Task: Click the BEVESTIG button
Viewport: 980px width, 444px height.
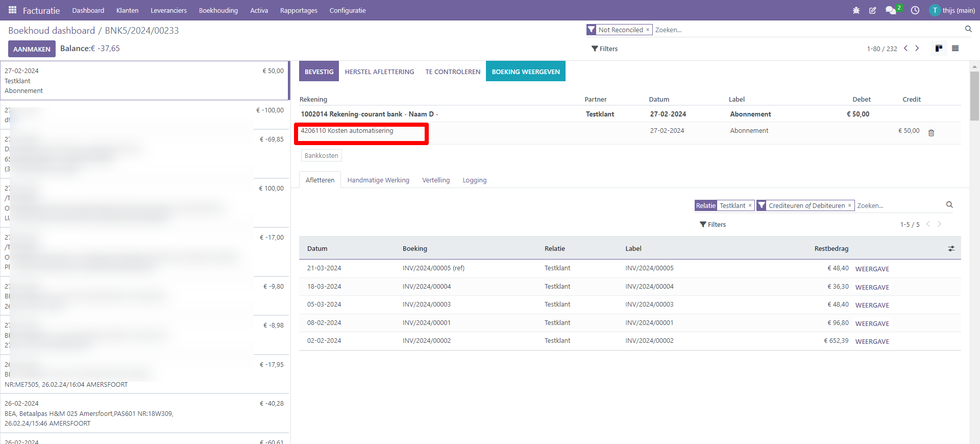Action: 319,72
